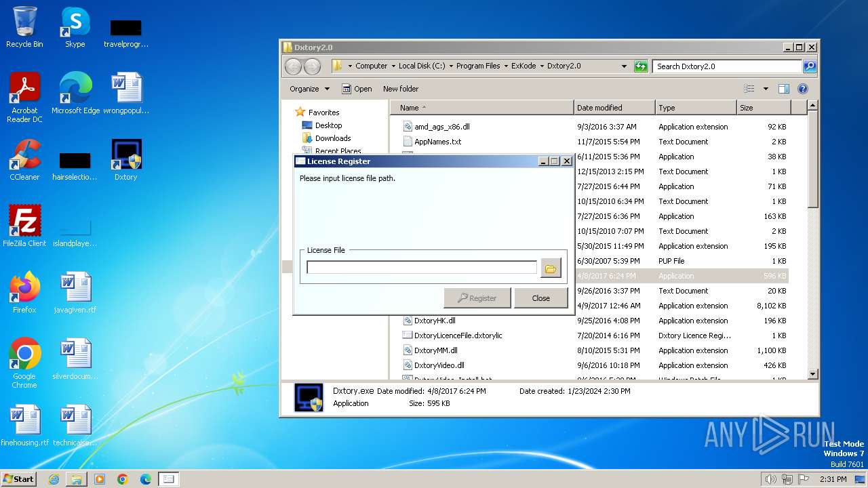Click the volume speaker tray icon
868x488 pixels.
point(770,479)
